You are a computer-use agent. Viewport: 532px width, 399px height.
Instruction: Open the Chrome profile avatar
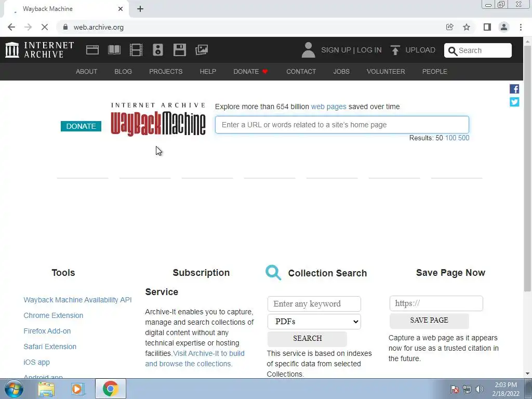(x=504, y=27)
